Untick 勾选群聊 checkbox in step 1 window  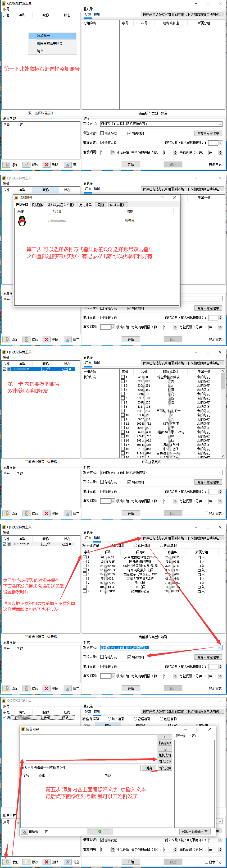point(129,134)
